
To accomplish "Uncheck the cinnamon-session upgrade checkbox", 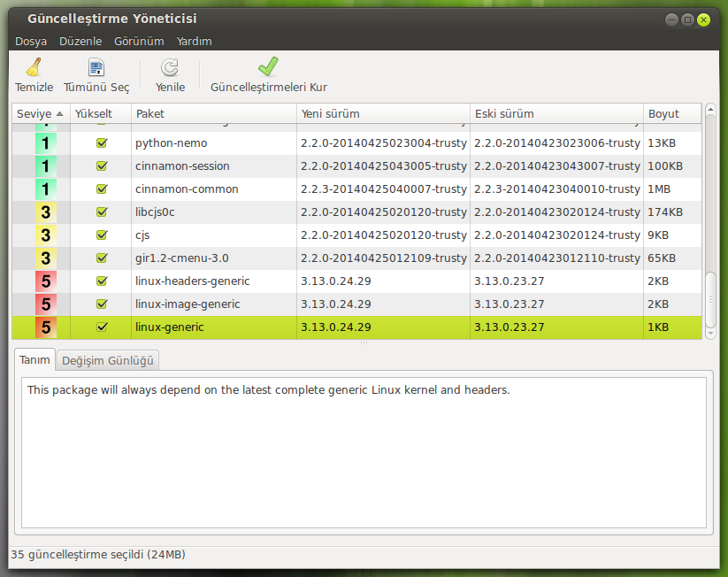I will 102,165.
